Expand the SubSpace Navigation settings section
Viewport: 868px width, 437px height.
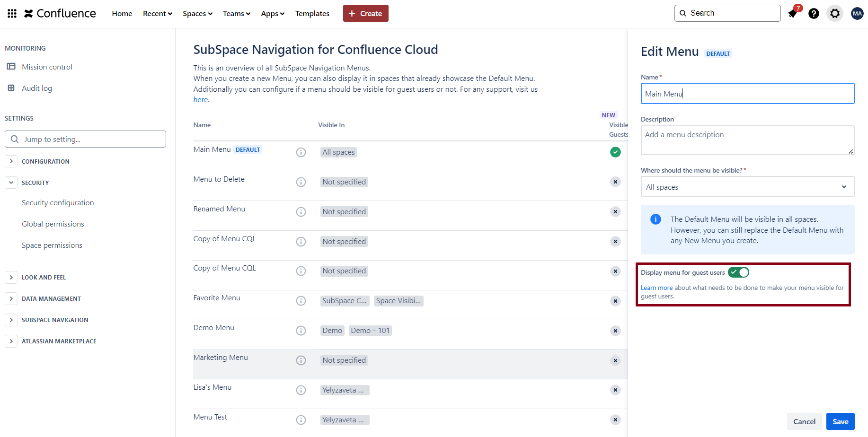[x=11, y=320]
